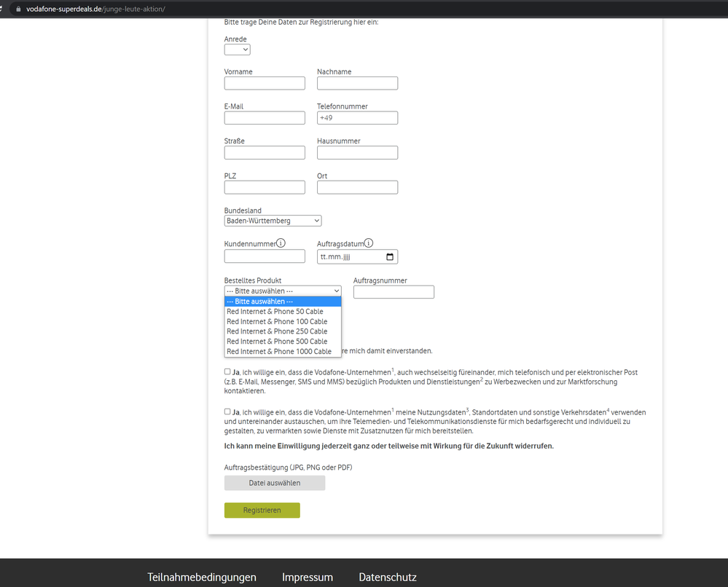
Task: Focus the E-Mail input field
Action: (x=265, y=118)
